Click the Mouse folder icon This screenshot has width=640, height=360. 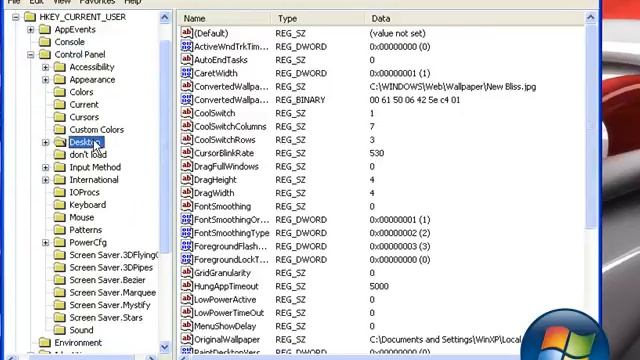point(60,217)
